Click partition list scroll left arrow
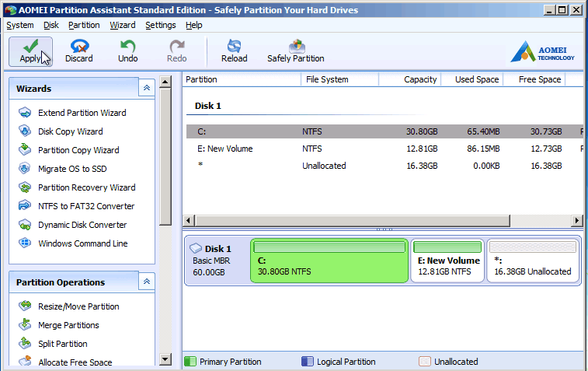The image size is (588, 371). point(189,220)
